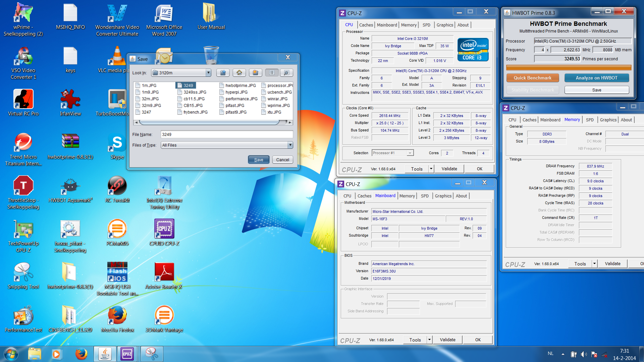Viewport: 644px width, 362px height.
Task: Switch Save dialog to Details view
Action: point(286,73)
